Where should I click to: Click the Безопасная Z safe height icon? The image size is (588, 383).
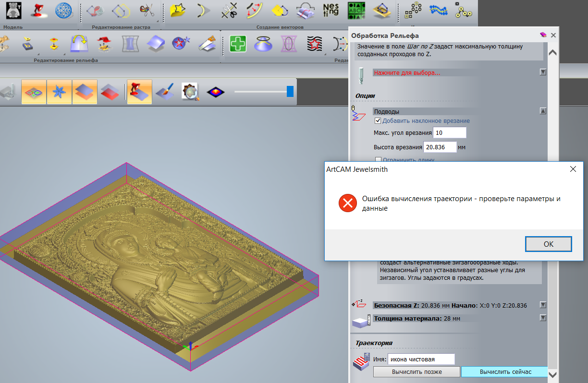click(359, 304)
